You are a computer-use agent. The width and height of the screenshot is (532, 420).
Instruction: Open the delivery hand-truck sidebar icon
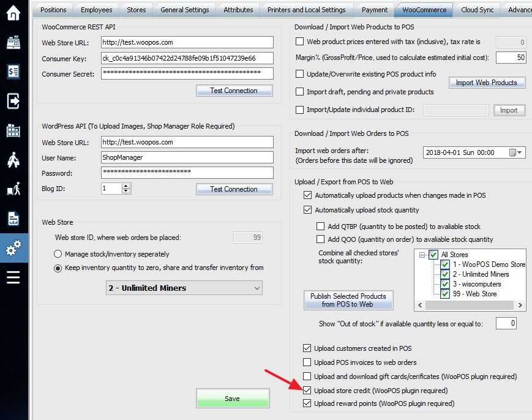coord(13,189)
